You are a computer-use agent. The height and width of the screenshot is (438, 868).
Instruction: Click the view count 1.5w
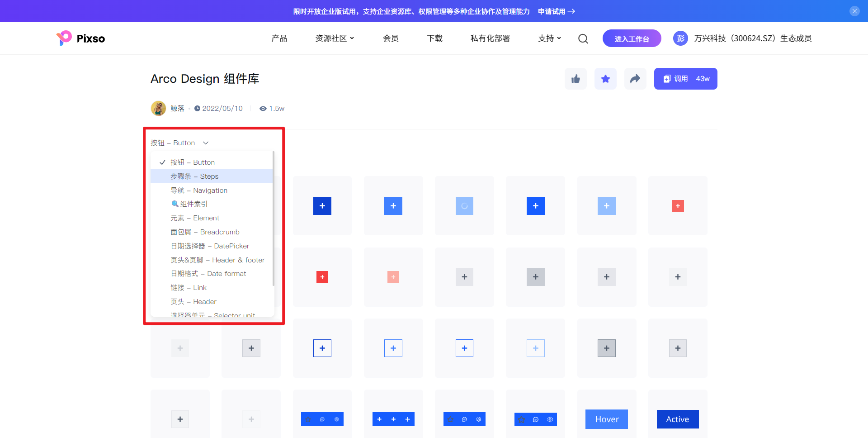pyautogui.click(x=277, y=109)
